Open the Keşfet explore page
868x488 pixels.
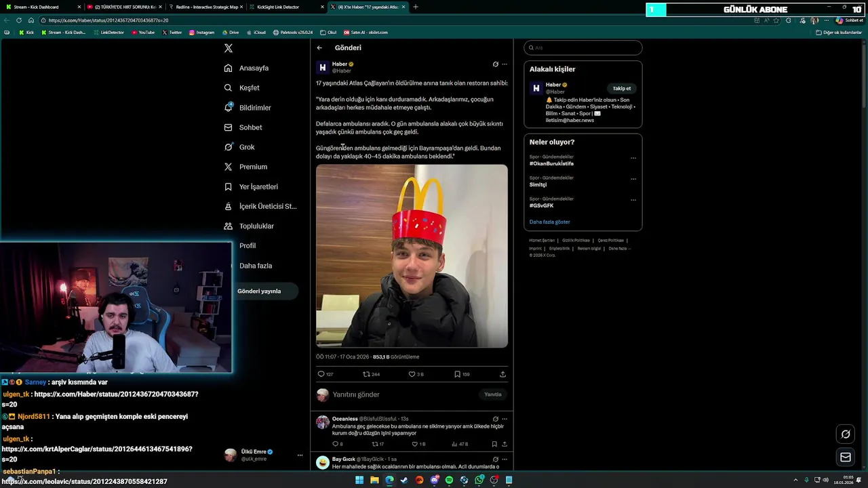(242, 87)
